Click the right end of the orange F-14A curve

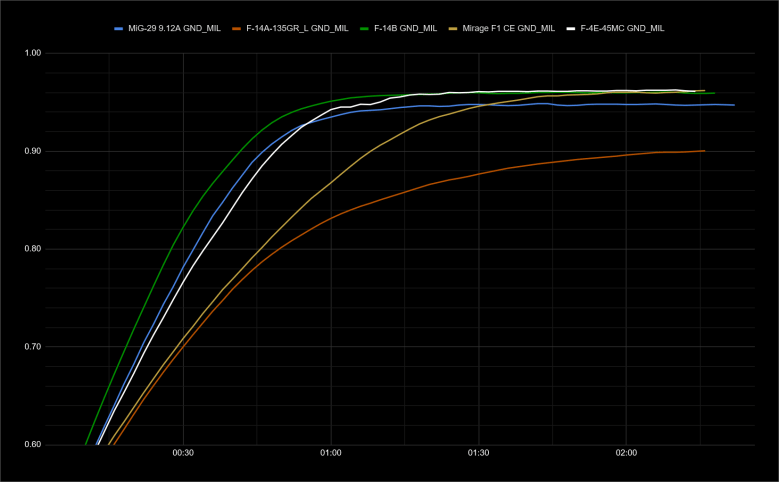click(704, 151)
